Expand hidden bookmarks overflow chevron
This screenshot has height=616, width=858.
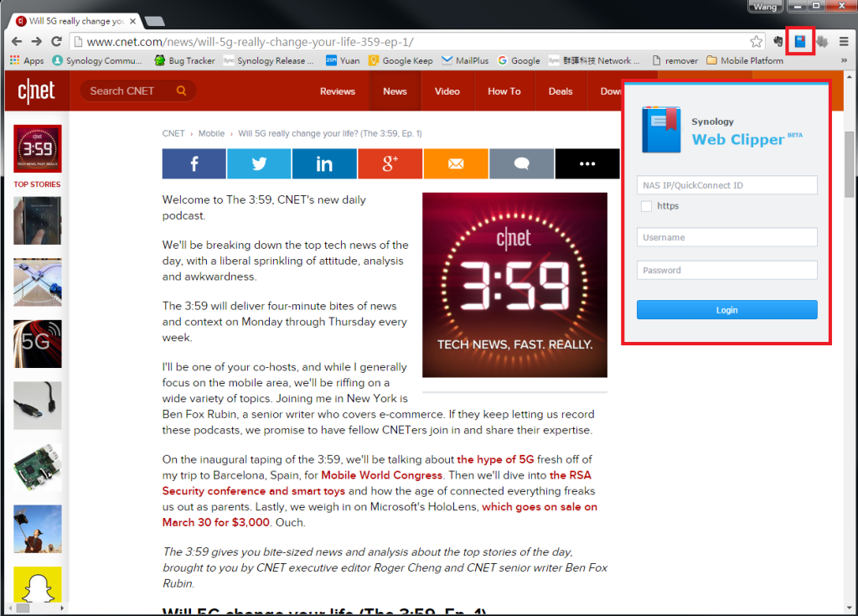(x=844, y=60)
